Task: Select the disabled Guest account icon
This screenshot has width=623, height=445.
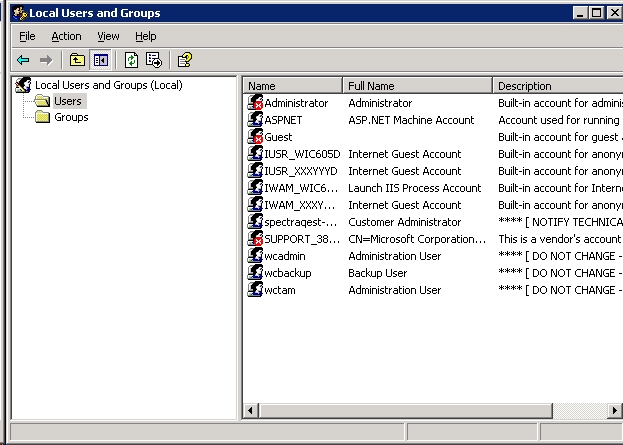Action: coord(256,137)
